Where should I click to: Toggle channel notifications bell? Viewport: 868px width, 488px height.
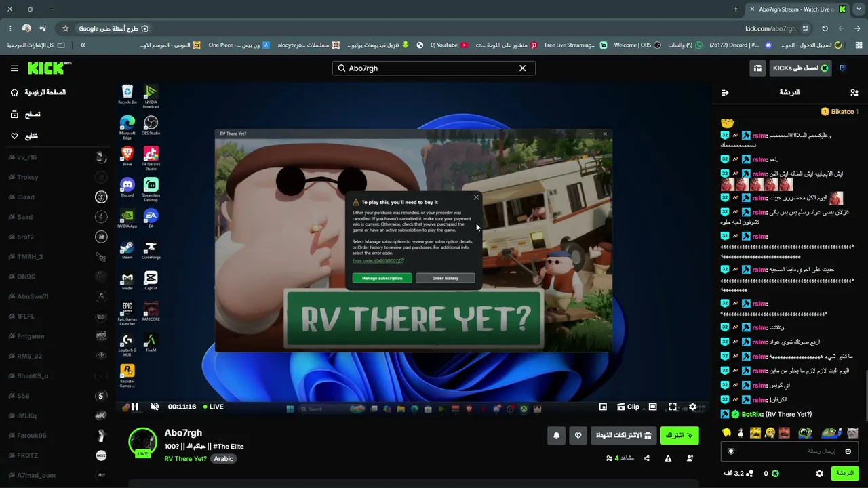click(556, 435)
